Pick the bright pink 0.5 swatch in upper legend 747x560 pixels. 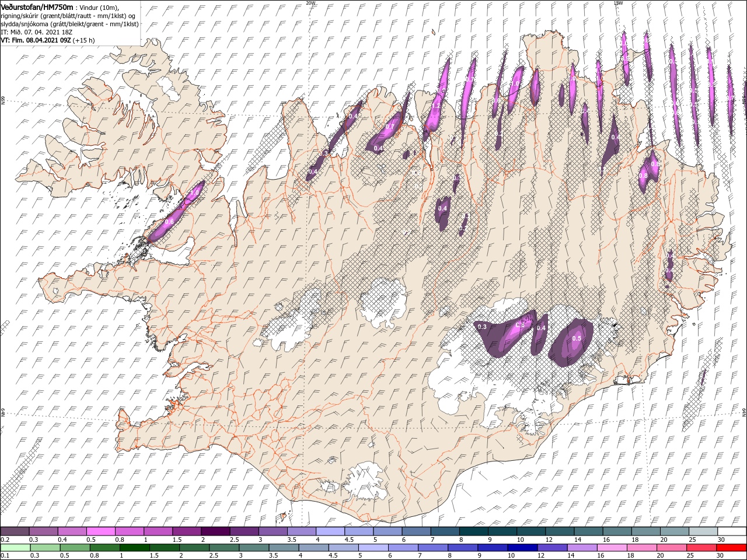(100, 531)
